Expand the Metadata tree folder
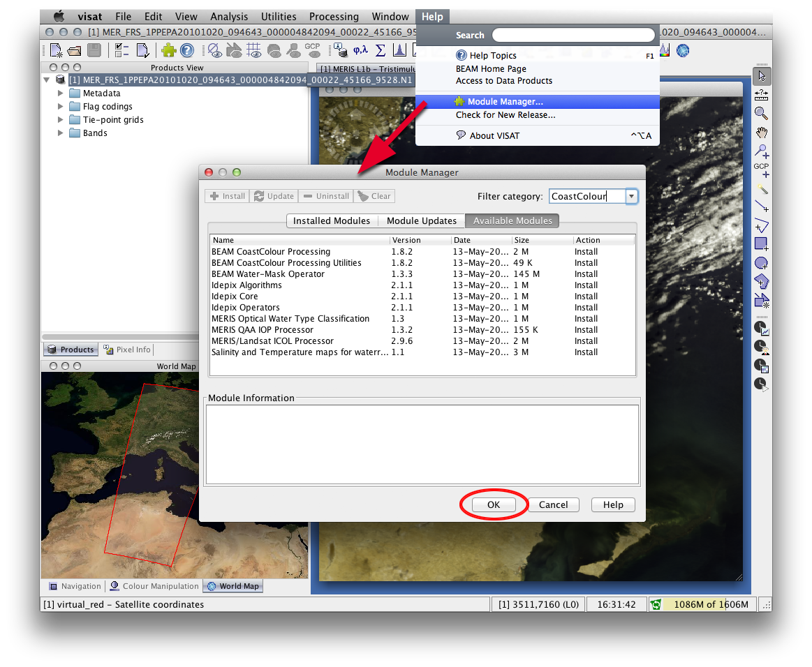The height and width of the screenshot is (667, 812). pyautogui.click(x=60, y=93)
